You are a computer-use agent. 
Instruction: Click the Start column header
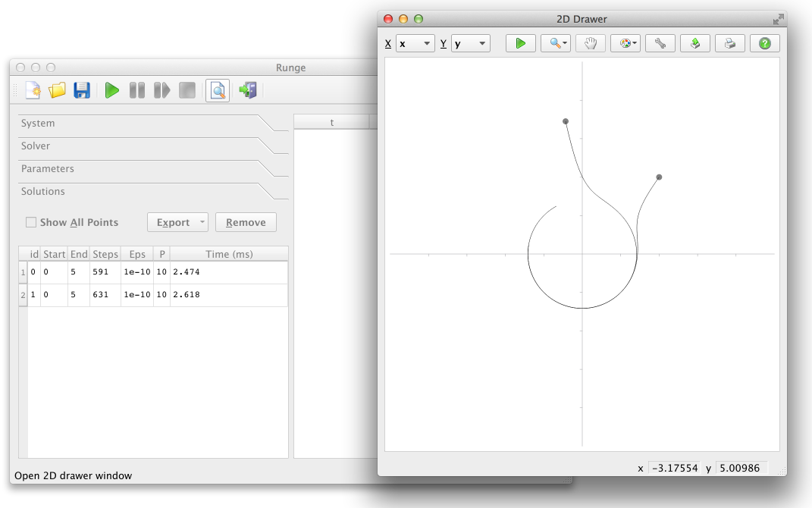pyautogui.click(x=54, y=254)
